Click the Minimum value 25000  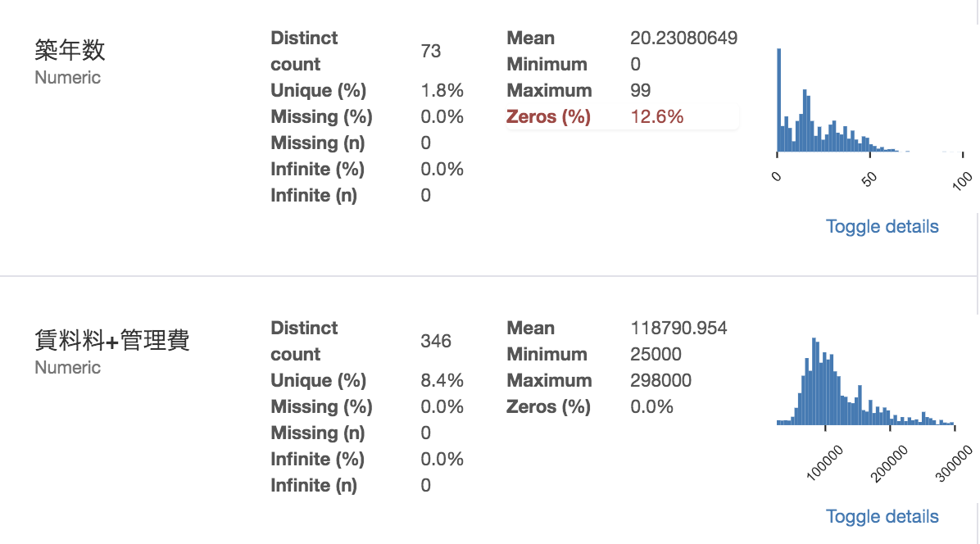coord(656,354)
